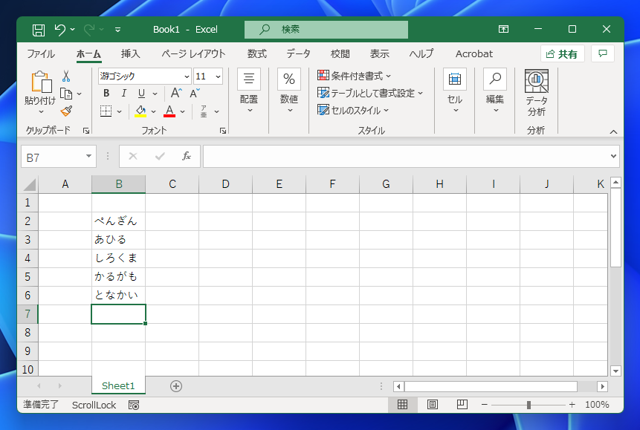The image size is (640, 430).
Task: Add a new sheet with plus icon
Action: coord(176,386)
